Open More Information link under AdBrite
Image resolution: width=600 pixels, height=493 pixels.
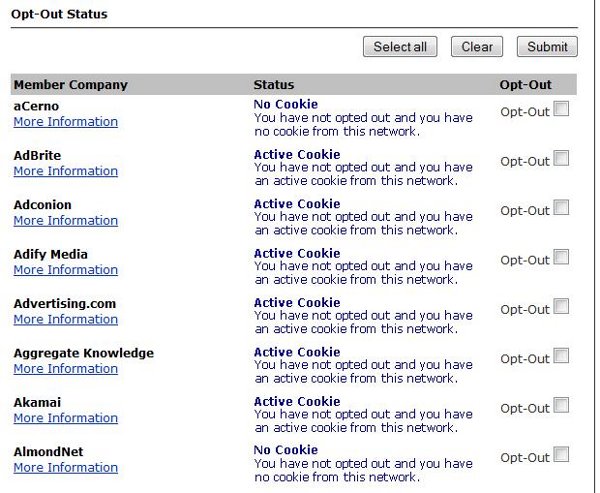(65, 171)
